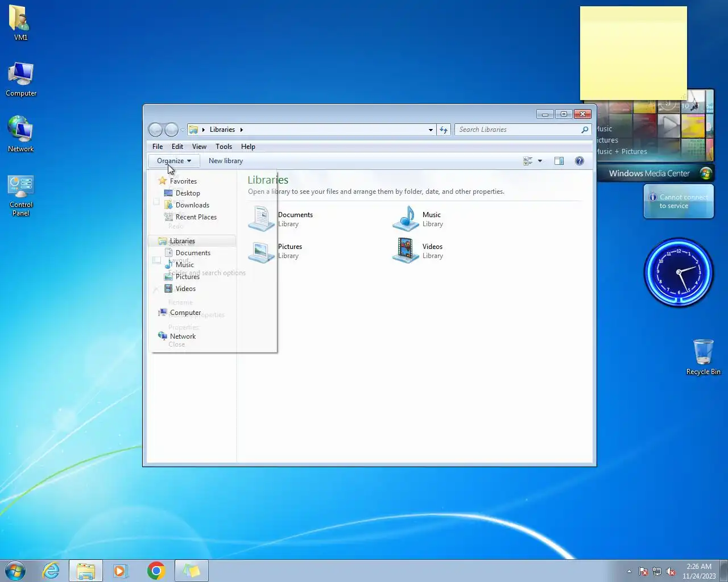
Task: Select the Computer desktop icon
Action: 21,79
